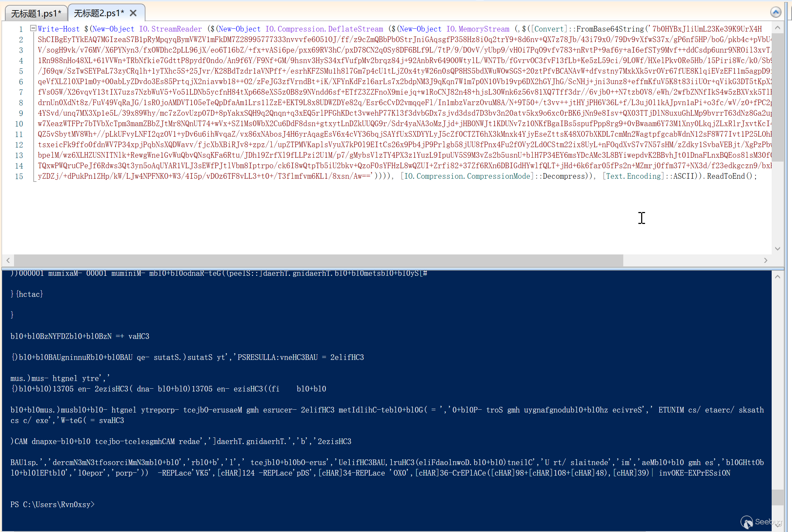Viewport: 792px width, 532px height.
Task: Click line number 1 in the gutter
Action: point(21,29)
